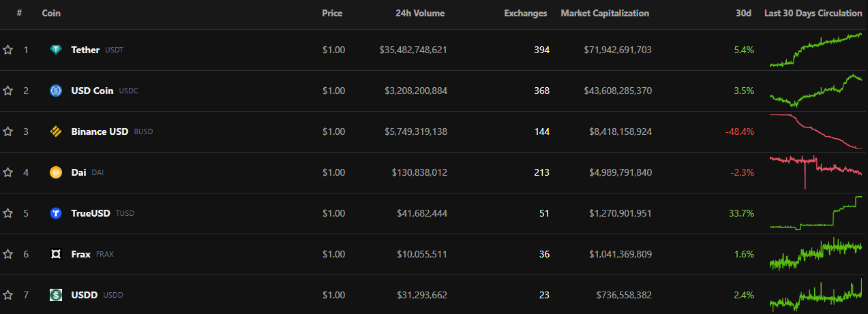
Task: Click the Tether coin logo icon
Action: [x=56, y=50]
